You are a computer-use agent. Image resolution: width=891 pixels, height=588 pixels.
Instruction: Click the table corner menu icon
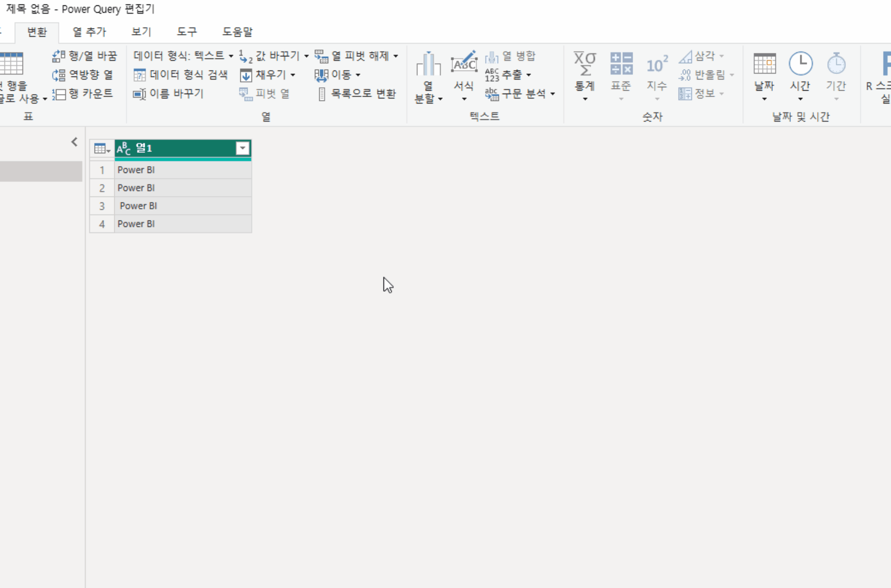pyautogui.click(x=102, y=148)
